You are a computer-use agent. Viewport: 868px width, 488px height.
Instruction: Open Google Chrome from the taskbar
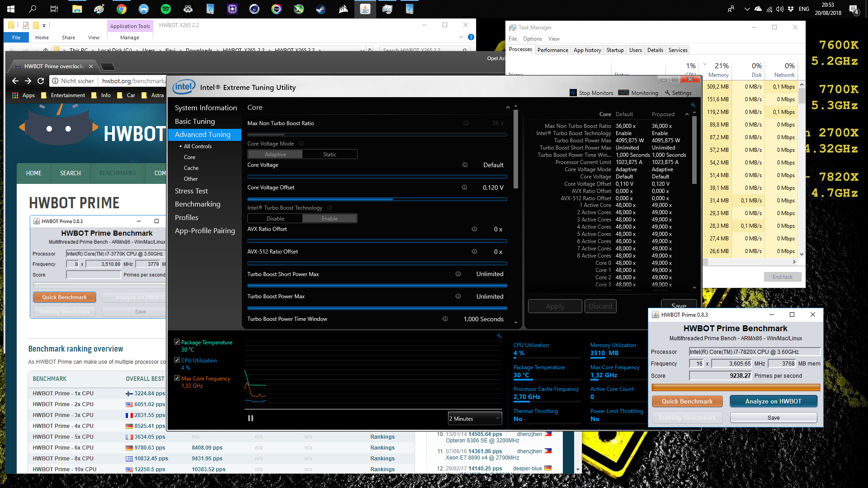tap(121, 9)
